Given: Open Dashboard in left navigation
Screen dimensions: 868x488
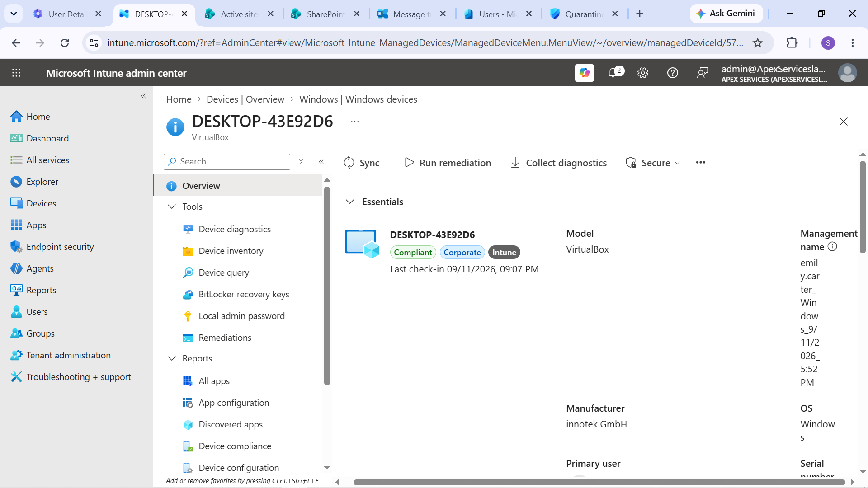Looking at the screenshot, I should (47, 138).
